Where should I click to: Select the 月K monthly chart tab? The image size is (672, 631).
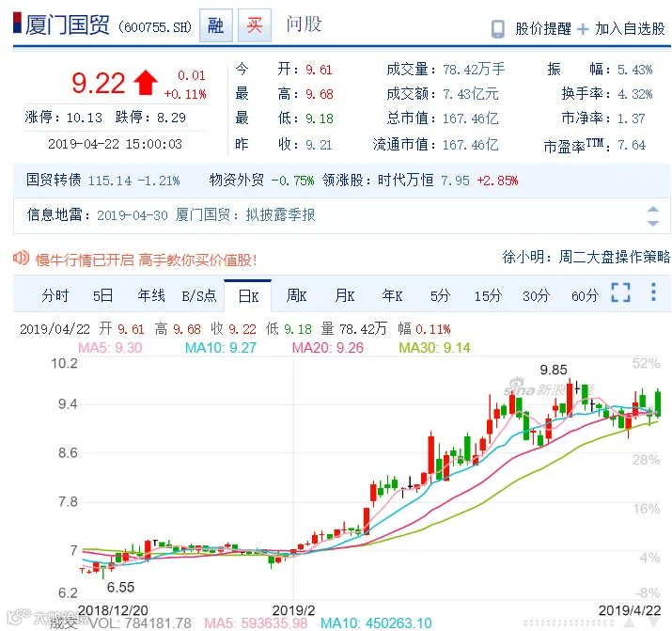coord(345,295)
